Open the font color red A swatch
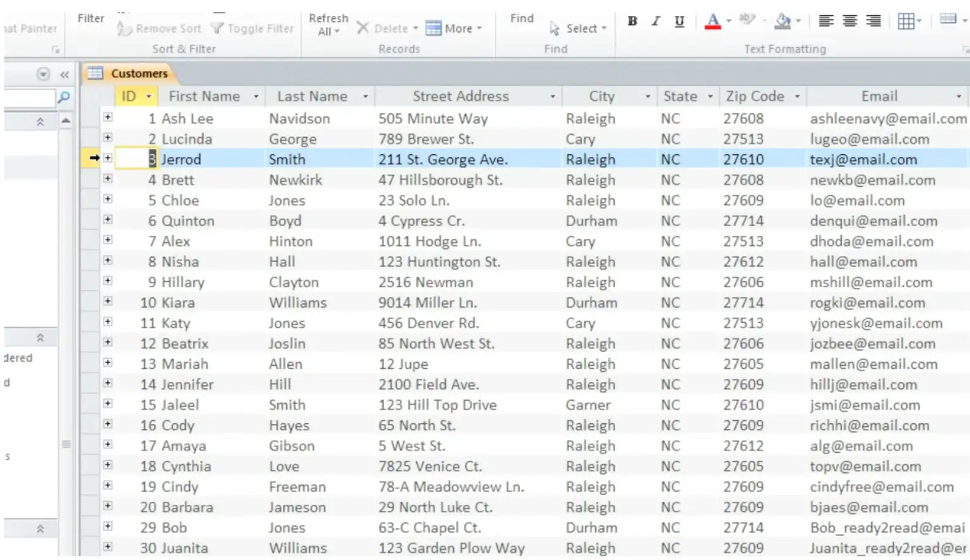970x560 pixels. [x=712, y=21]
